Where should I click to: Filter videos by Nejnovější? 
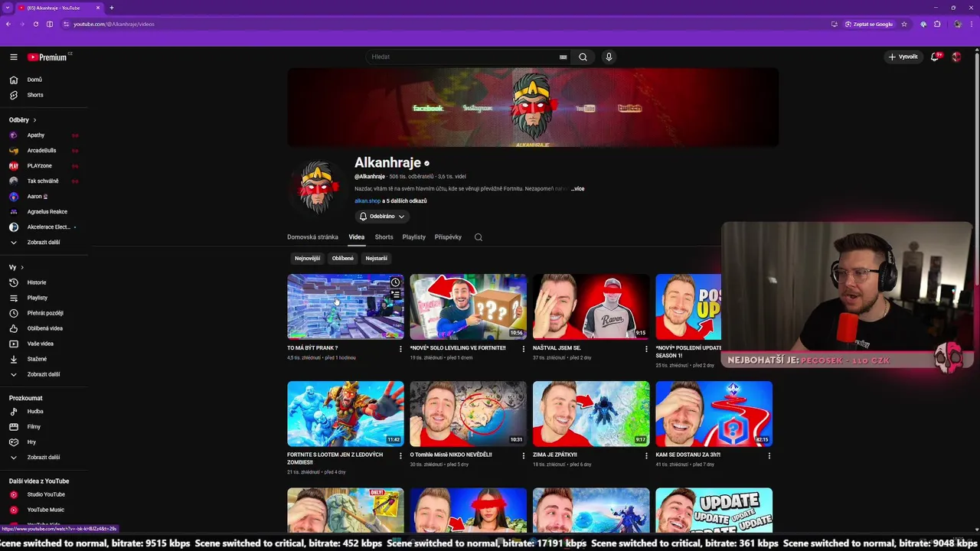(x=307, y=258)
